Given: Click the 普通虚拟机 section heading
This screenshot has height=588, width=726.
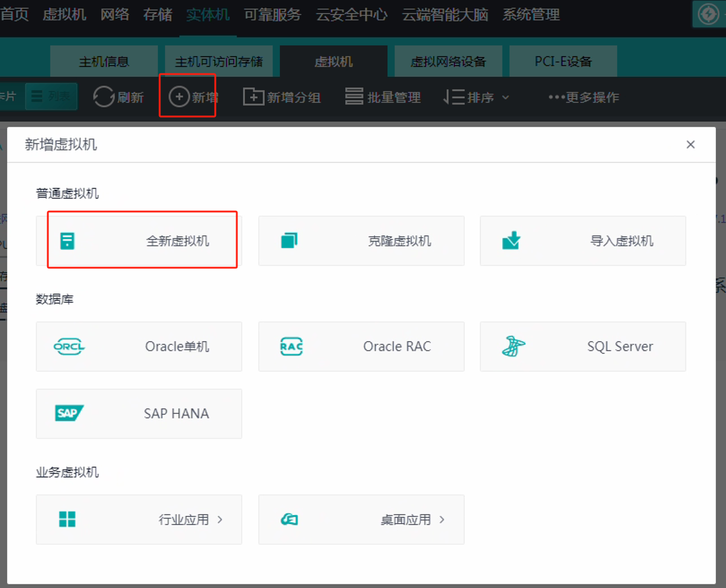Looking at the screenshot, I should [67, 193].
